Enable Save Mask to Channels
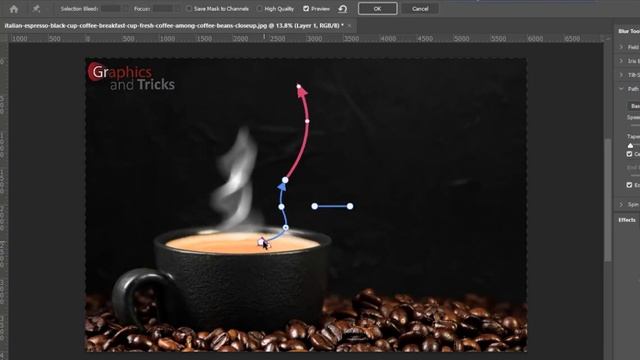This screenshot has width=640, height=360. point(189,9)
